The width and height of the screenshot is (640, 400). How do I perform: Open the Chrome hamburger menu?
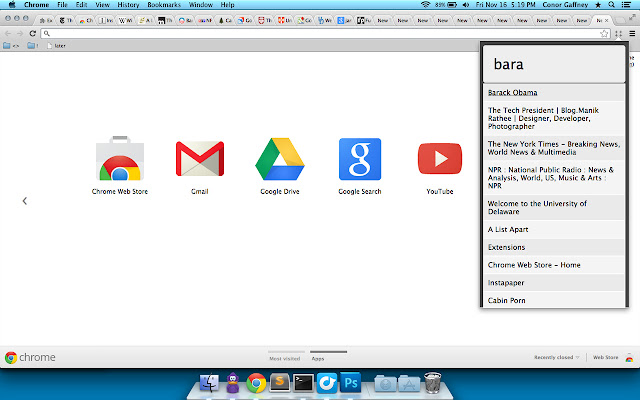631,33
